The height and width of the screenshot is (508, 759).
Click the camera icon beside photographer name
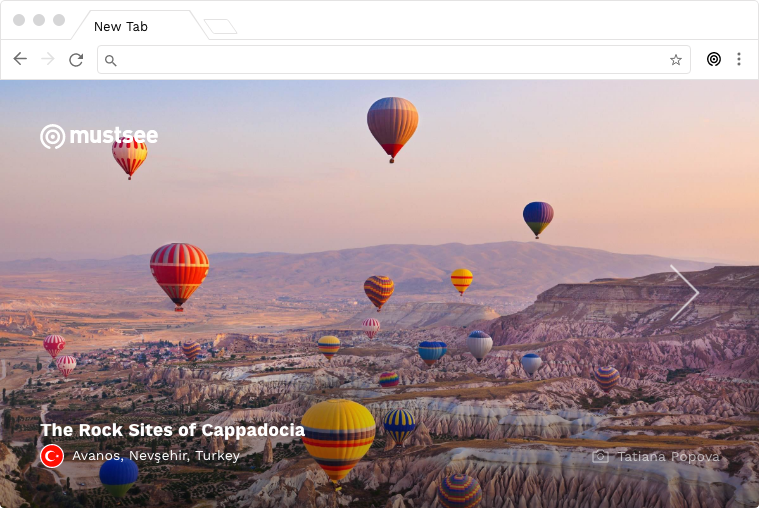point(600,456)
